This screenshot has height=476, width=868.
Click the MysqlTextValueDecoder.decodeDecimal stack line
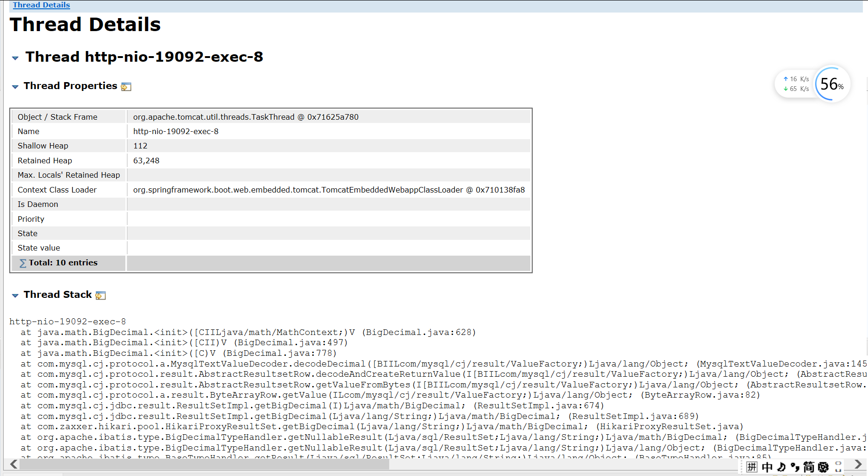[x=444, y=364]
